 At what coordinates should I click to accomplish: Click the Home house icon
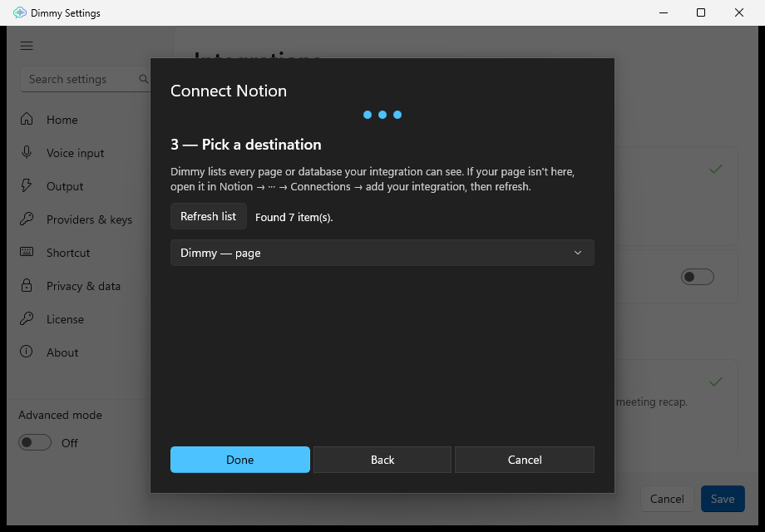coord(27,119)
